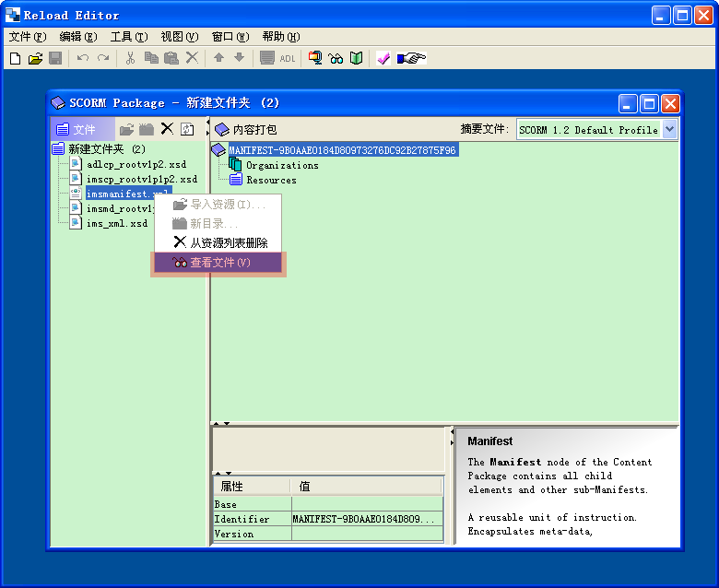Minimize the Reload Editor main window
The height and width of the screenshot is (588, 719).
pyautogui.click(x=660, y=16)
